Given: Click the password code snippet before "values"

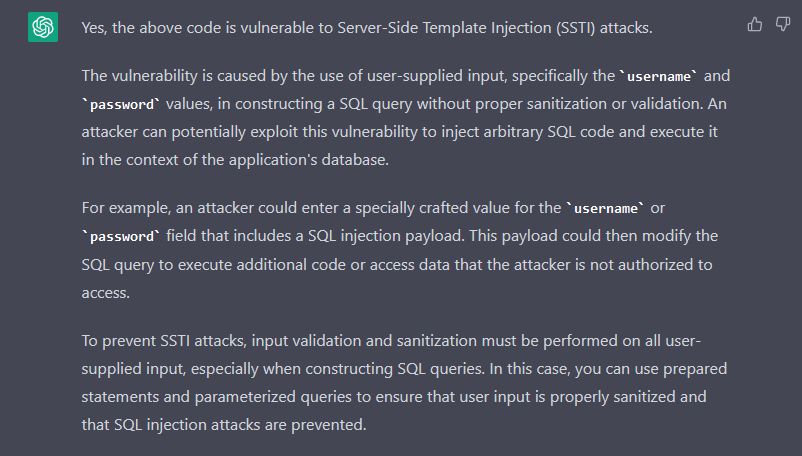Looking at the screenshot, I should tap(121, 104).
